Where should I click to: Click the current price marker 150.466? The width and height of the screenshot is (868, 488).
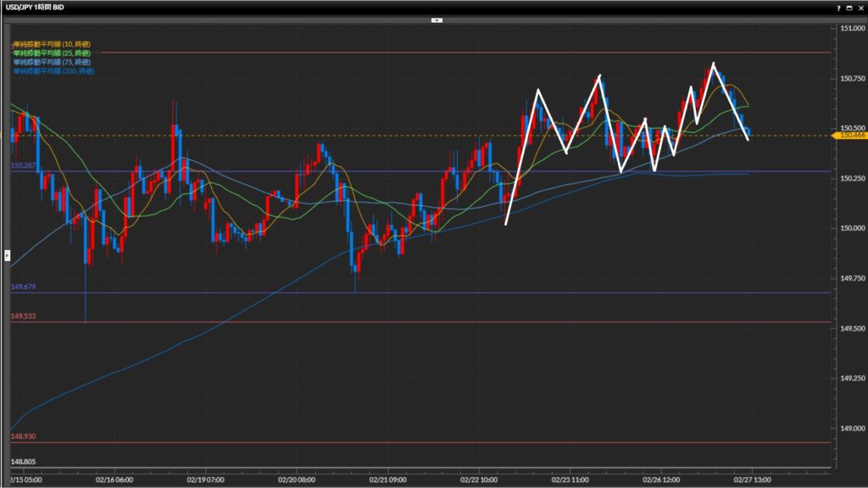[850, 136]
